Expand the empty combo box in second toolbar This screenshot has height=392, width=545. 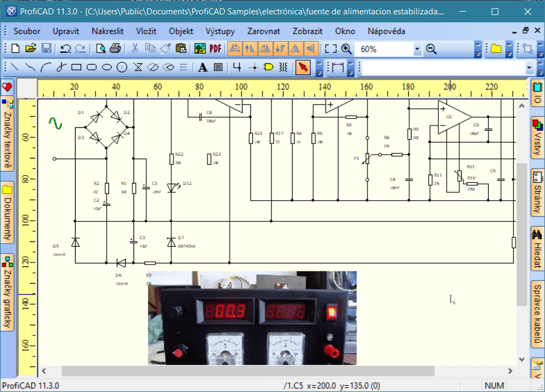[529, 67]
